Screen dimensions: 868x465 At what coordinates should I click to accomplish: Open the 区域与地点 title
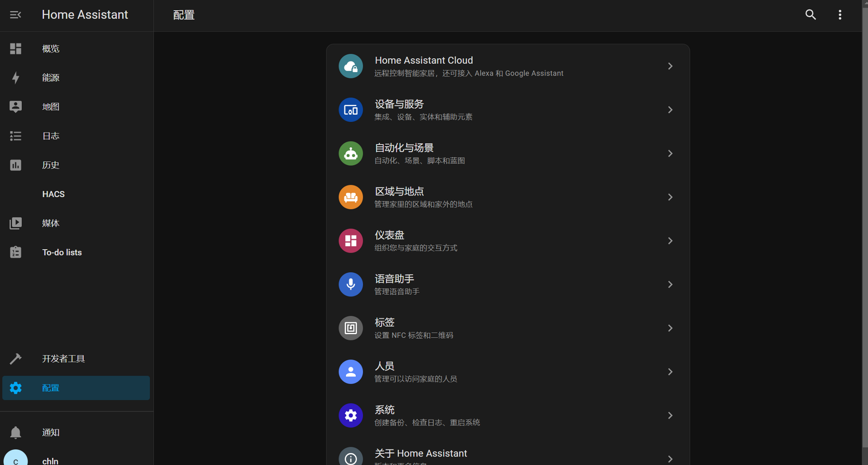click(x=399, y=191)
